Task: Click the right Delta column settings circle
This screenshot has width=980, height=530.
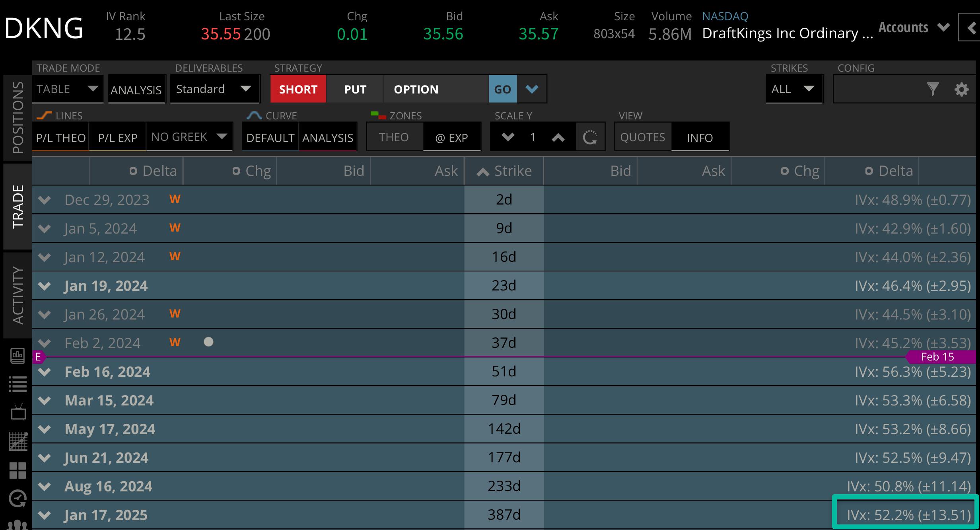Action: tap(869, 171)
